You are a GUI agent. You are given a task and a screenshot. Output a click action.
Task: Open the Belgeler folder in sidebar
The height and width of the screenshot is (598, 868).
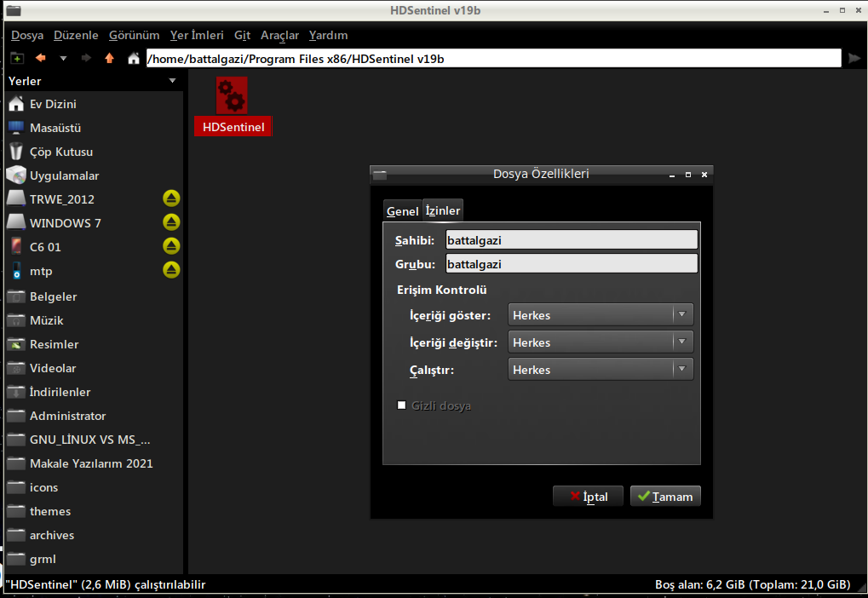tap(94, 296)
